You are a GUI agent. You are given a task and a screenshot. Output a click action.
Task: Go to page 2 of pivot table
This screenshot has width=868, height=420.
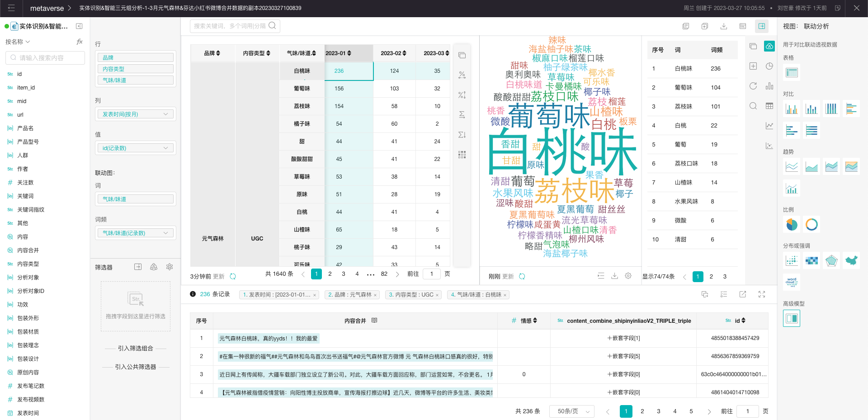[x=330, y=274]
